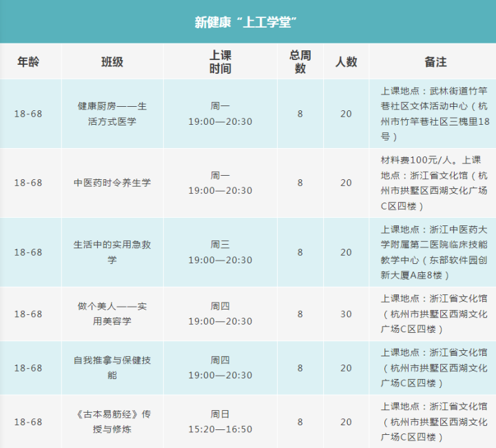
Task: Click the 总周数 column header
Action: pyautogui.click(x=300, y=62)
